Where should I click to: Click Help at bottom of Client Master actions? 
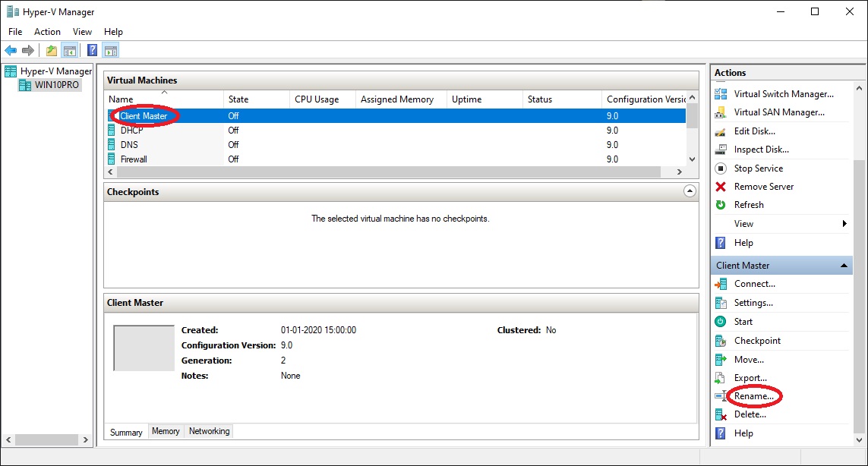point(743,433)
